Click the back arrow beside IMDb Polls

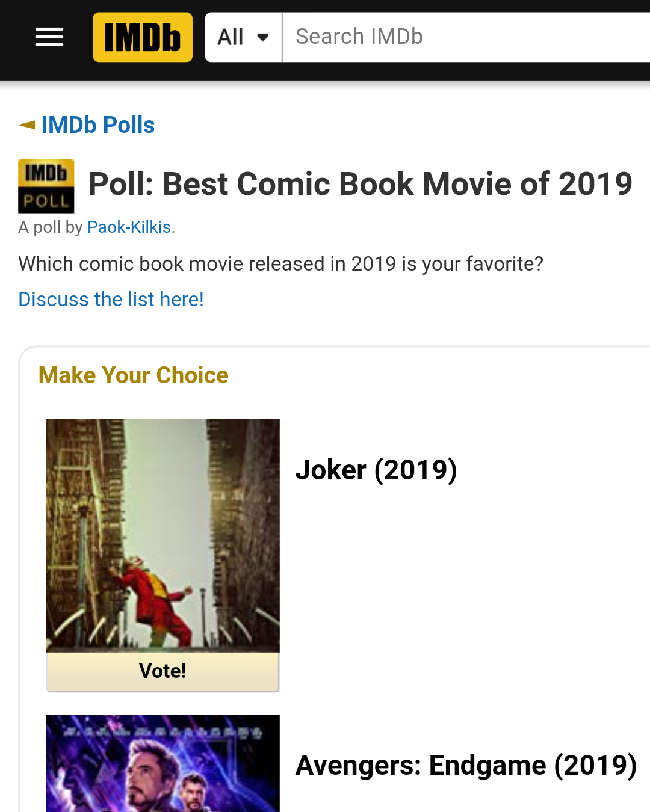[27, 125]
